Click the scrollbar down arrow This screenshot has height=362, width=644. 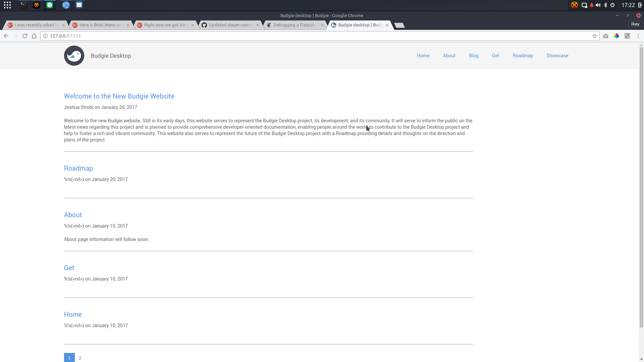[641, 359]
